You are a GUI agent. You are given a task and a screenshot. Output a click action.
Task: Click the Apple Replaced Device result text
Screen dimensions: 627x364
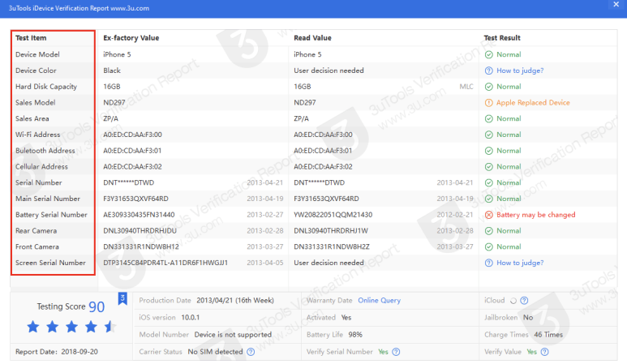click(533, 103)
